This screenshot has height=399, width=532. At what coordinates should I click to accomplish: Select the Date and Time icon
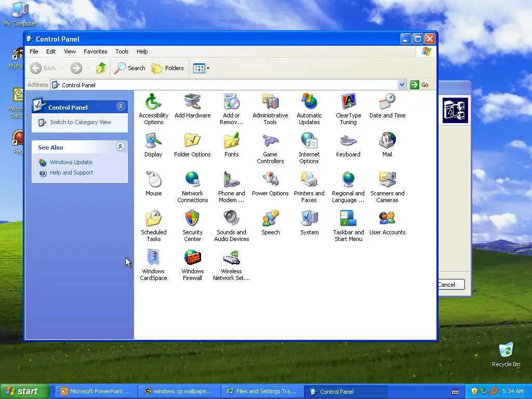(387, 102)
